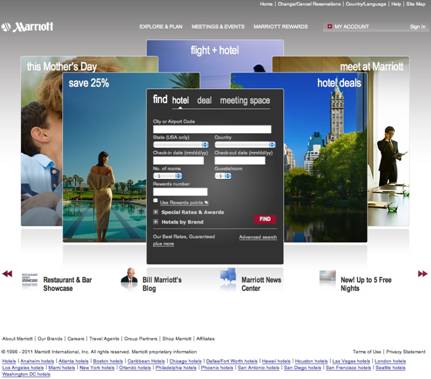Click Bill Marriott's portrait thumbnail
431x379 pixels.
click(129, 276)
